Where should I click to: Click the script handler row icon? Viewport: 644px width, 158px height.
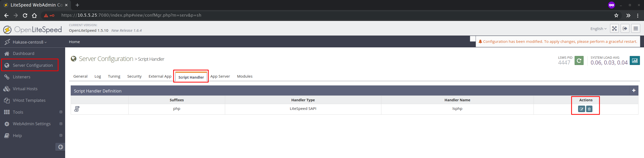77,109
